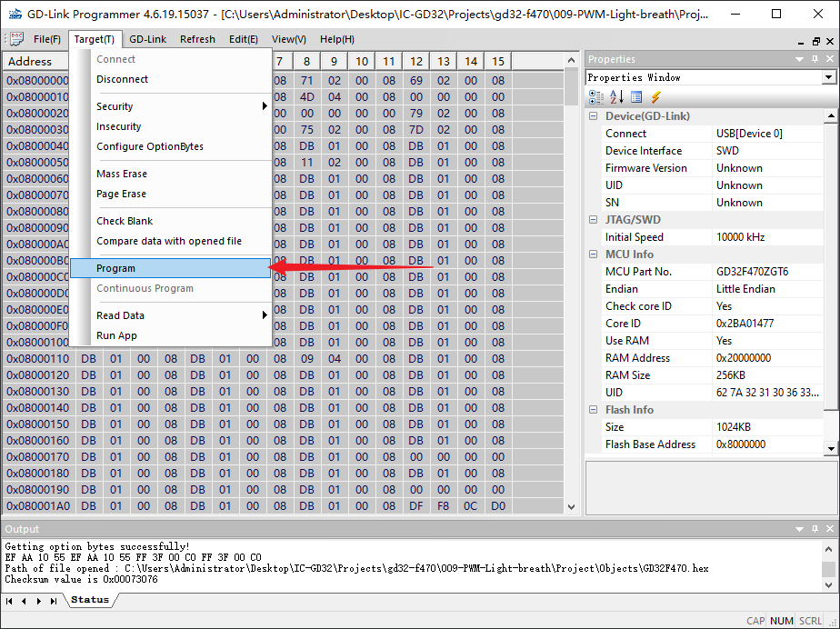Choose Run App menu entry
Viewport: 840px width, 629px height.
point(170,335)
